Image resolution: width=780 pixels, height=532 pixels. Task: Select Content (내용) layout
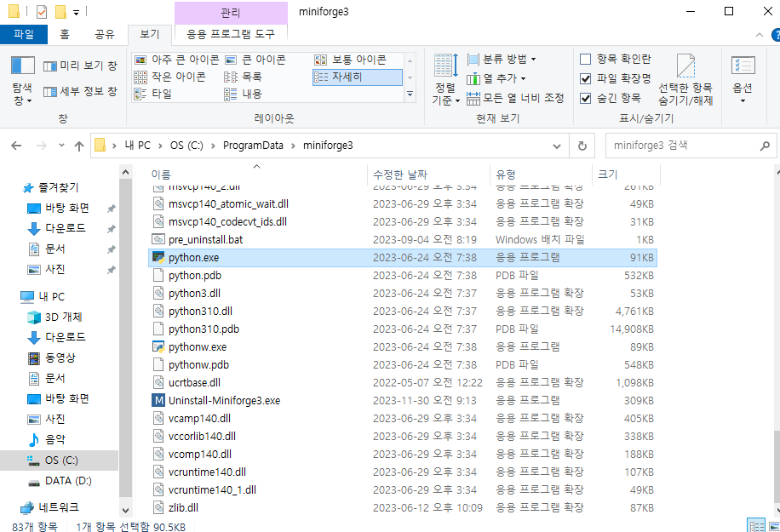[x=244, y=94]
